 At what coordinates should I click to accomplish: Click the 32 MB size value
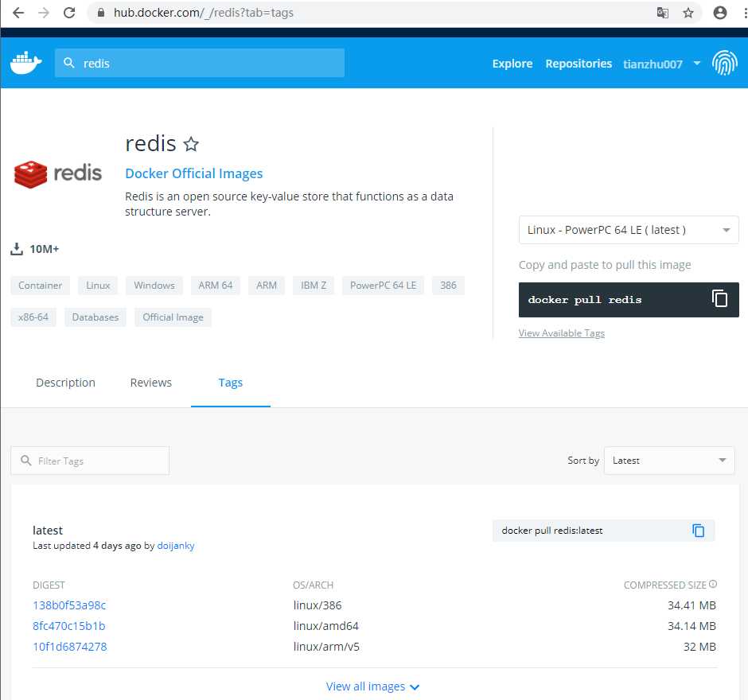(699, 647)
